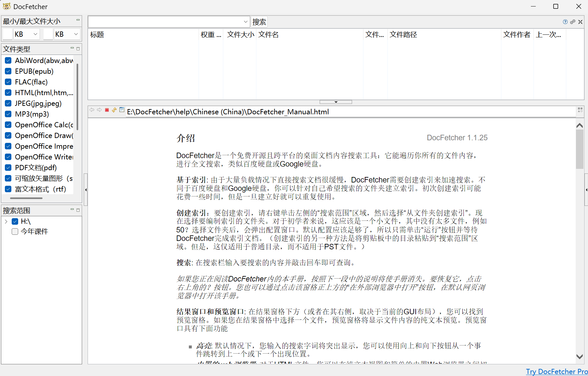Toggle the EPUB(epub) checkbox

(8, 71)
